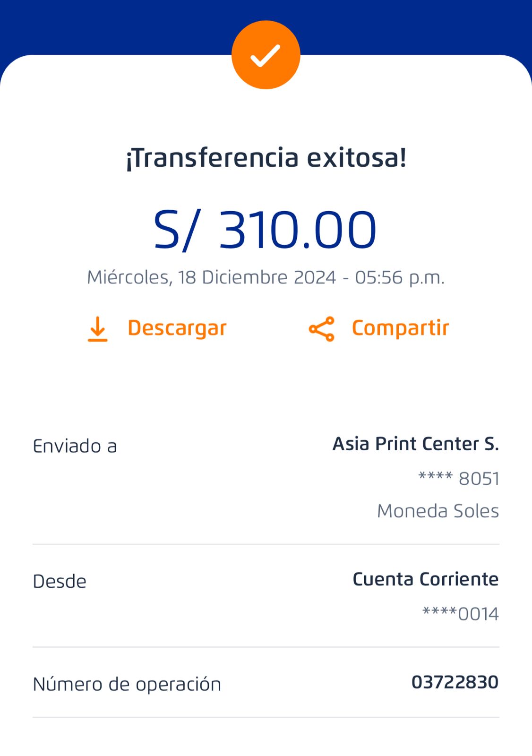Click the share nodes icon
The image size is (532, 756).
pos(322,329)
